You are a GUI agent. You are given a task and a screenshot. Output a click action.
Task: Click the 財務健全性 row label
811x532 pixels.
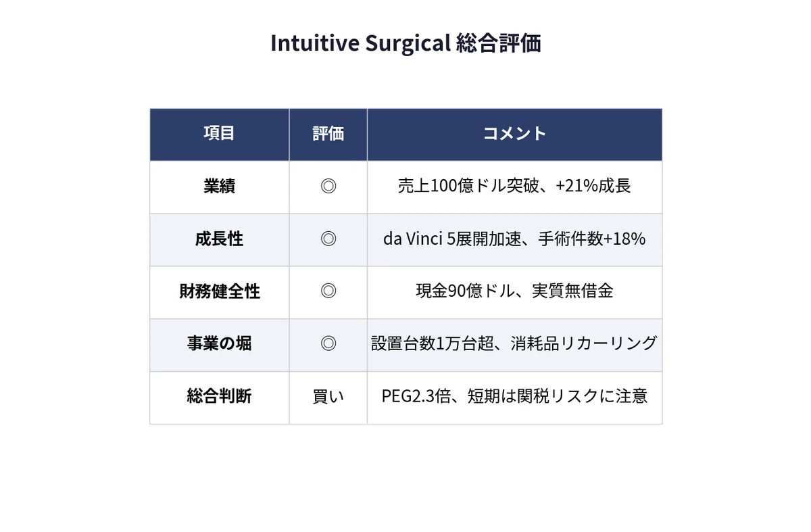pos(220,292)
